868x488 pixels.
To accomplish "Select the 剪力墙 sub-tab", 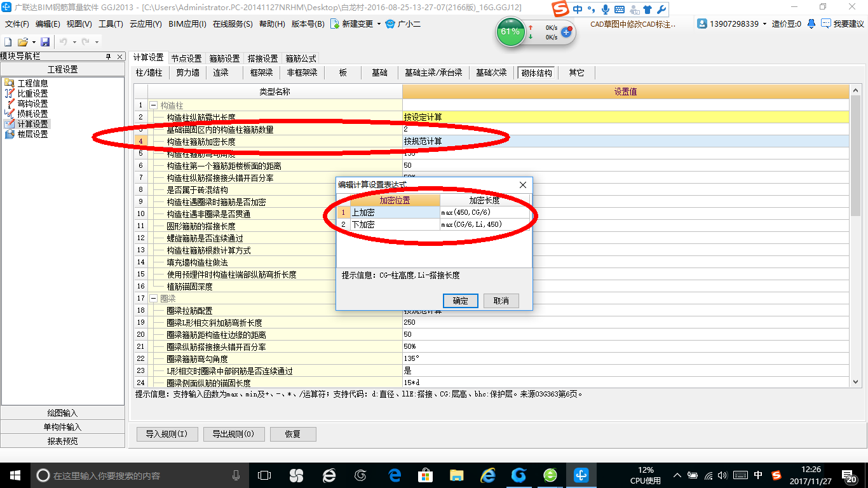I will pyautogui.click(x=187, y=72).
